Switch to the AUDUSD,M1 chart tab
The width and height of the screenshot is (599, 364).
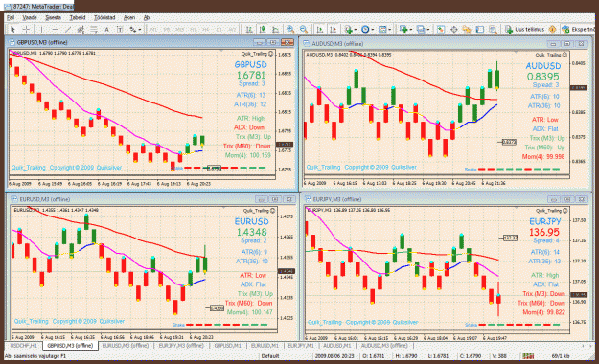point(337,346)
